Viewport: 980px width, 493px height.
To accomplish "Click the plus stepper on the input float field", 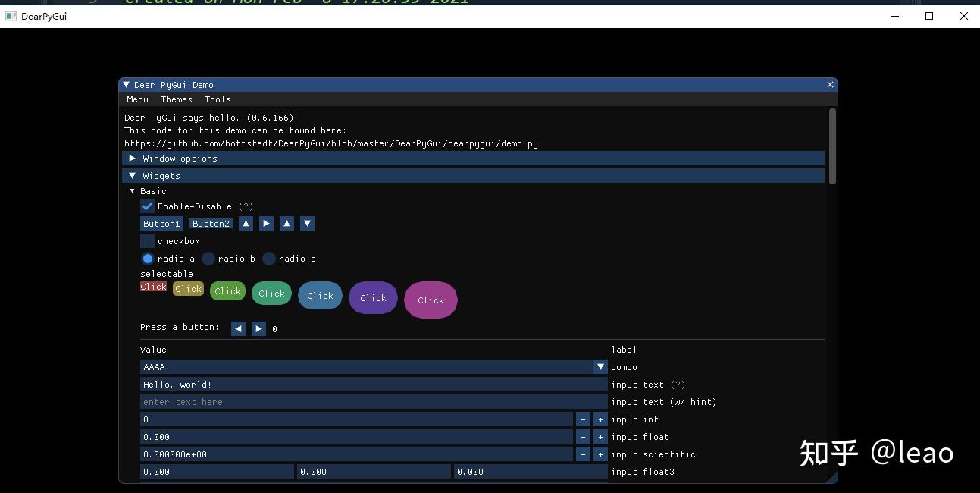I will 600,436.
